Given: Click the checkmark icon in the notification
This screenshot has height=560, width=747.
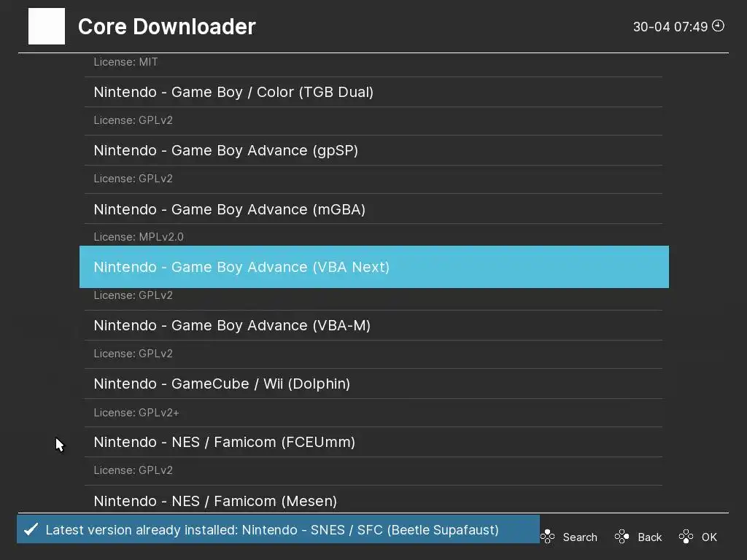Looking at the screenshot, I should [x=31, y=529].
